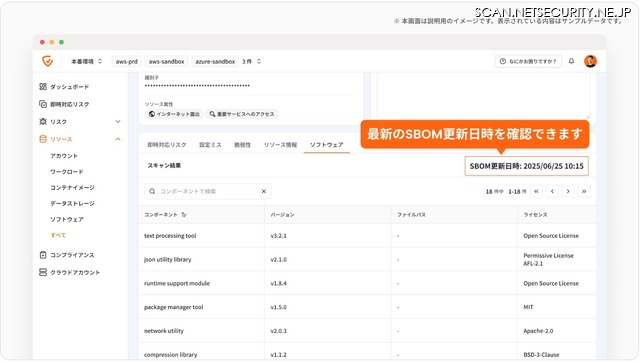Click the リソース database icon

pos(43,139)
